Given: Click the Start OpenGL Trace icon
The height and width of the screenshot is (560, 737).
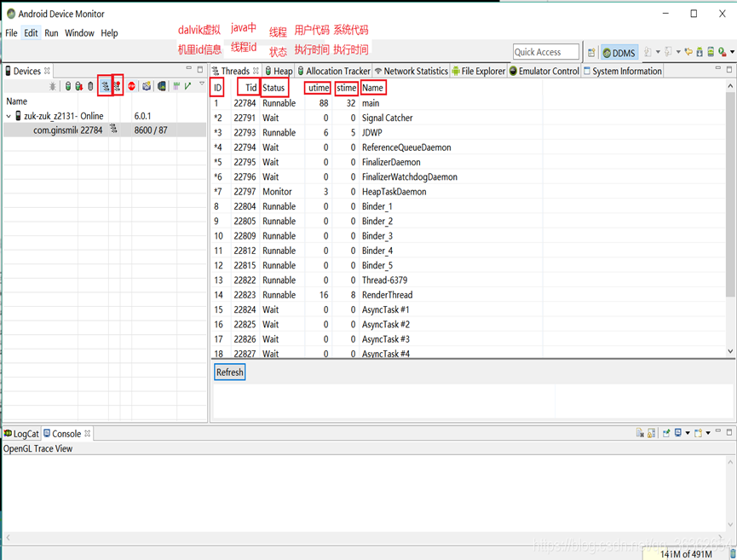Looking at the screenshot, I should (x=188, y=86).
